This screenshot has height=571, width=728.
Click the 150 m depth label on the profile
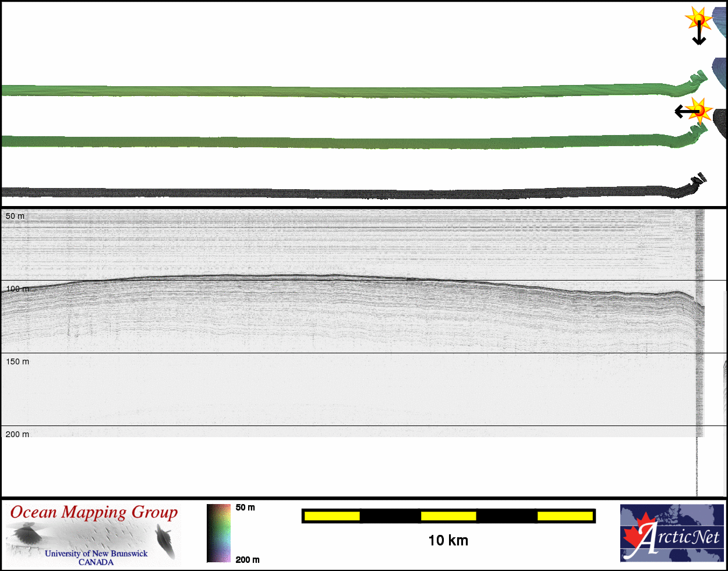17,361
